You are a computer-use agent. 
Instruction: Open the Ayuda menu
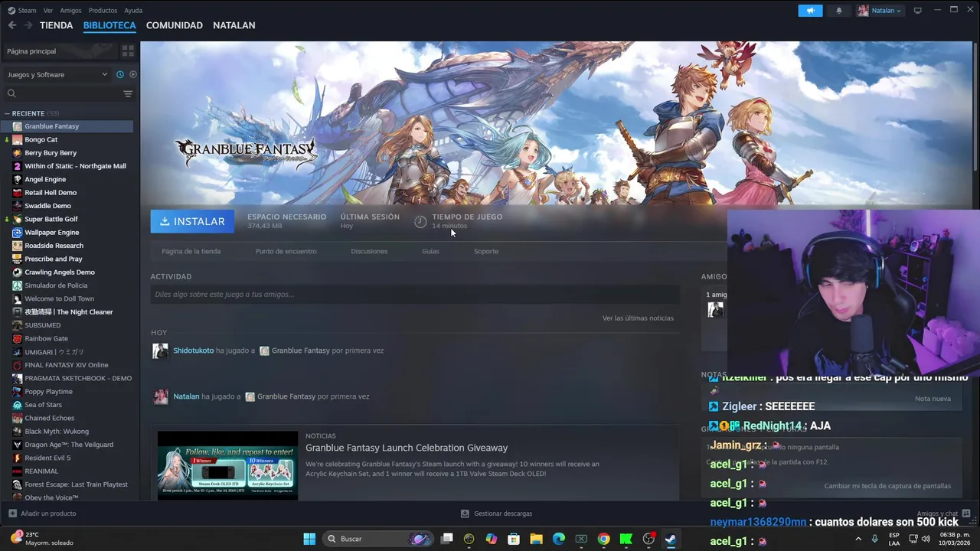133,11
